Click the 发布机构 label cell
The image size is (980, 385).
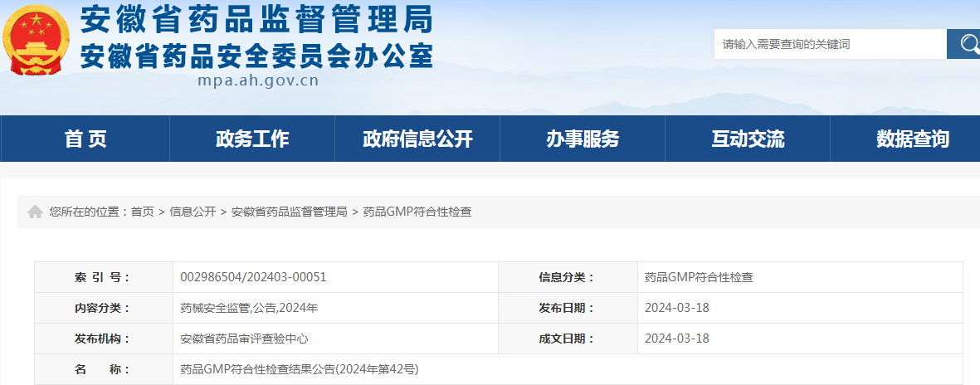coord(104,339)
